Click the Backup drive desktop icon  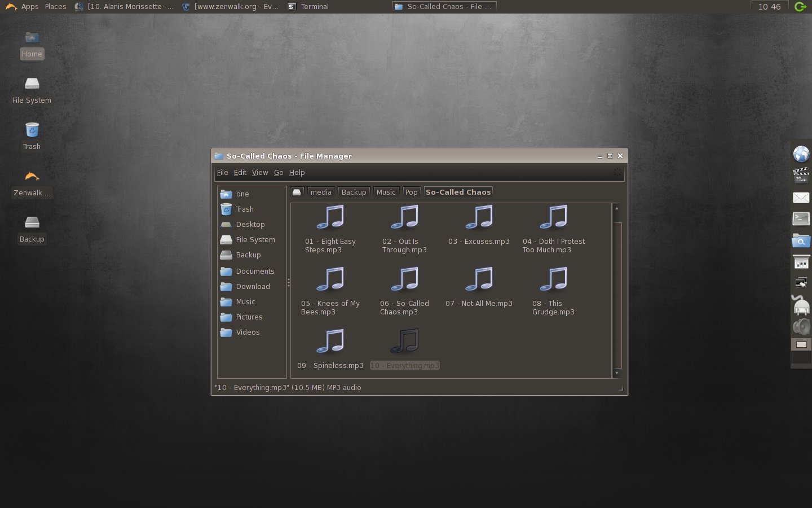[x=32, y=222]
